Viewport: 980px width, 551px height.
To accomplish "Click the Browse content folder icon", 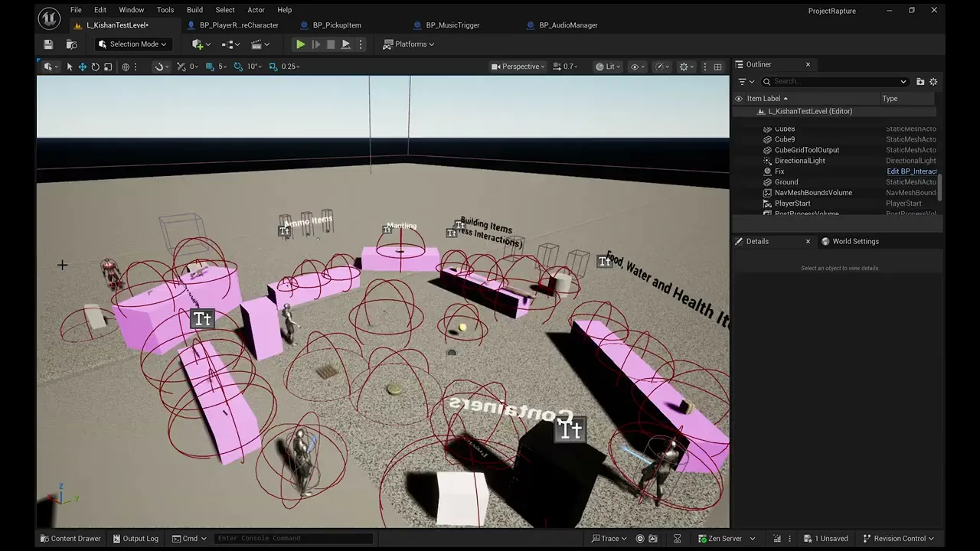I will click(71, 44).
